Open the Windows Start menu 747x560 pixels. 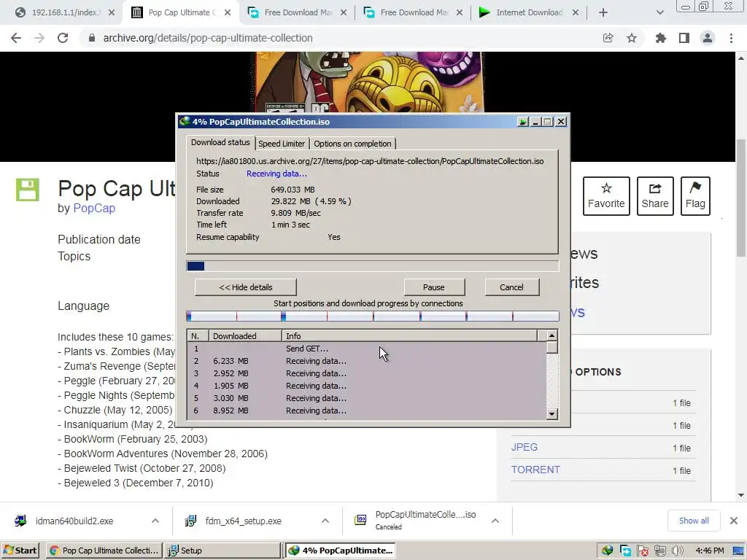[x=20, y=551]
